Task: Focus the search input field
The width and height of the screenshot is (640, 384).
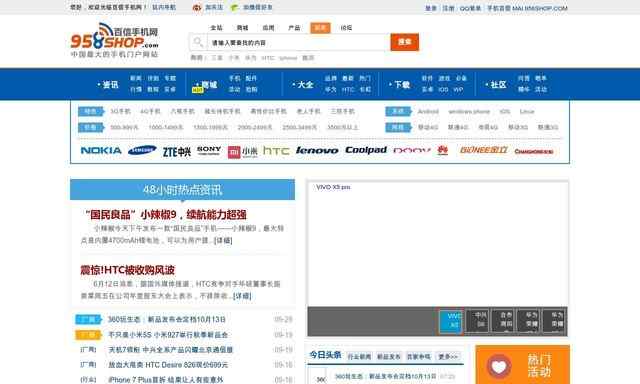Action: pyautogui.click(x=298, y=42)
